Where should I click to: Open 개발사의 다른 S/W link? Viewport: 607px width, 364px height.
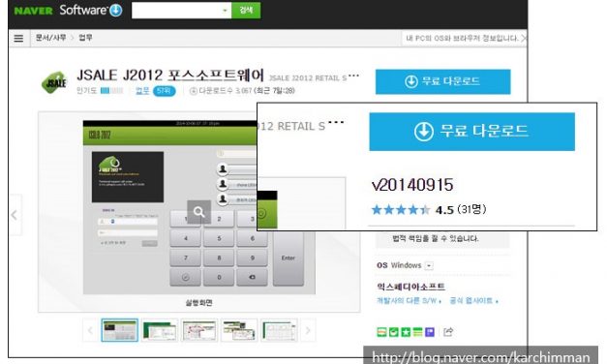pos(409,300)
